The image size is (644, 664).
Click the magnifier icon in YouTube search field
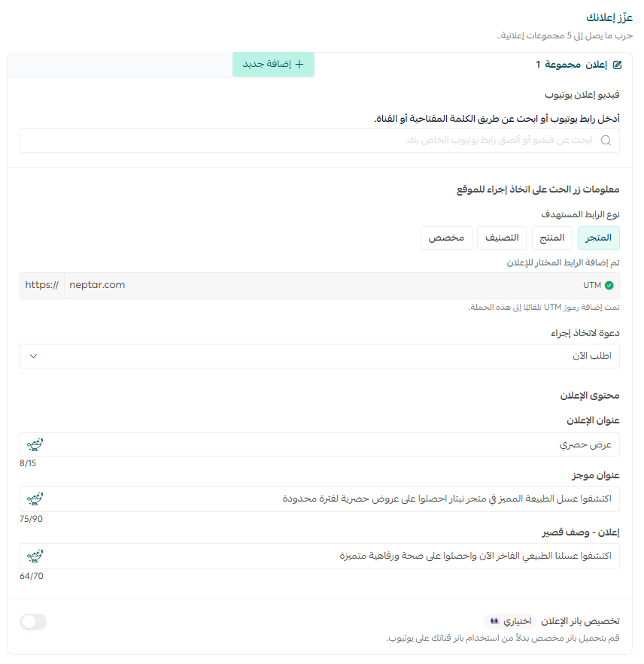(606, 140)
